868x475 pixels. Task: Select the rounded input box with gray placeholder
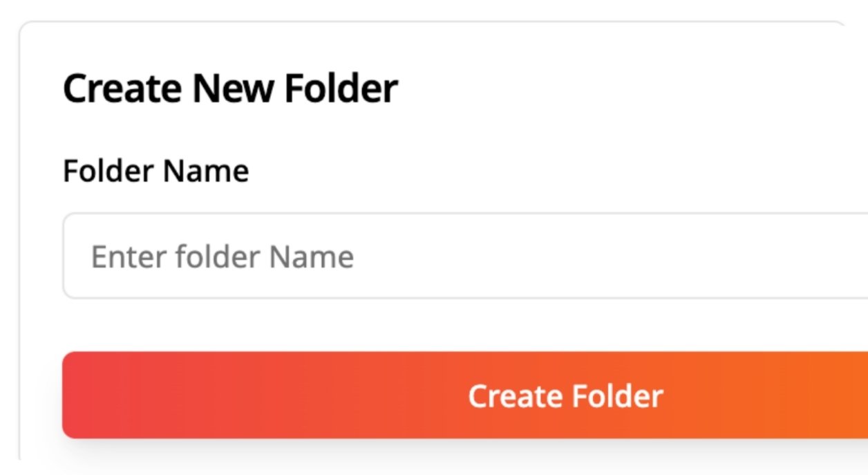465,256
